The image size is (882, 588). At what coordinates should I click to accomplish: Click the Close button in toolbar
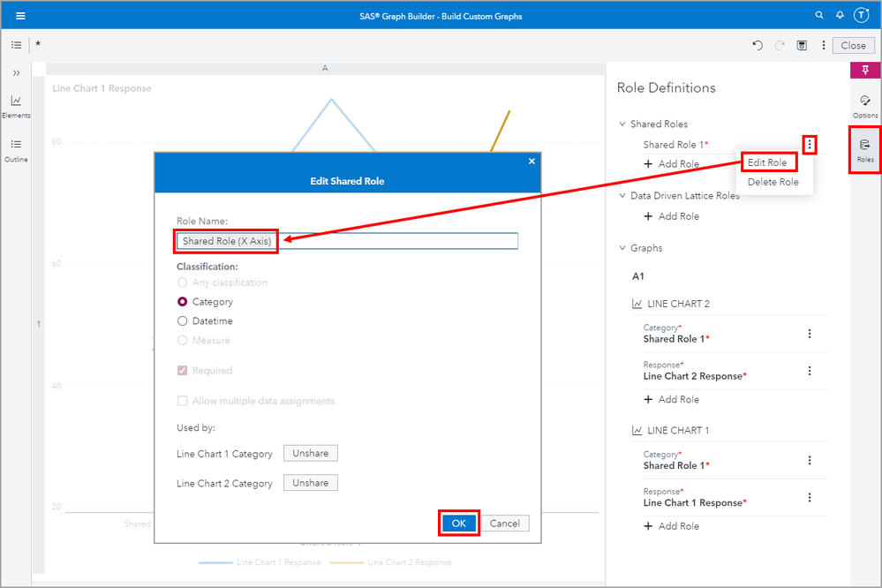[x=854, y=46]
